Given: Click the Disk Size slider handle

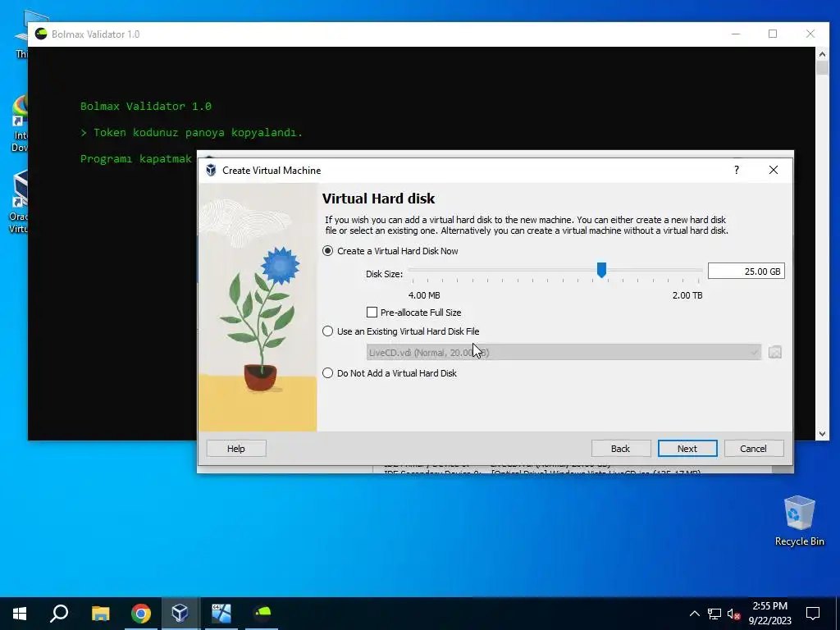Looking at the screenshot, I should point(601,270).
